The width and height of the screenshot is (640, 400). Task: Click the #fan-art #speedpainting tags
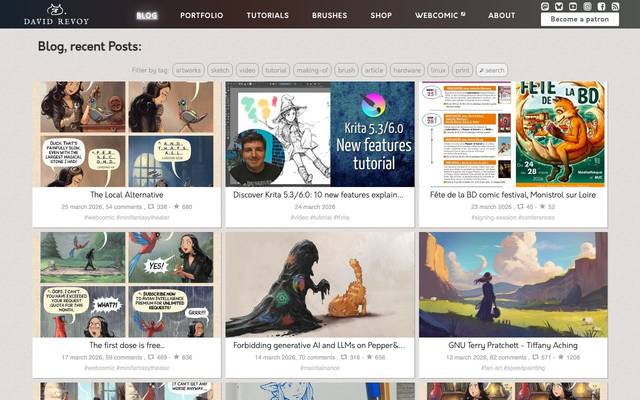click(x=513, y=368)
